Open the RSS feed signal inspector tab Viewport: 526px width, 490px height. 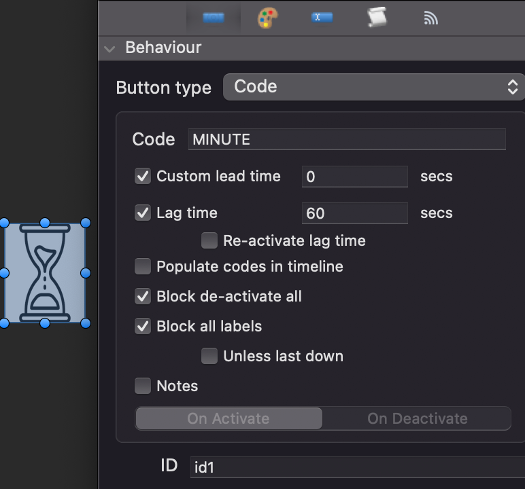(430, 18)
